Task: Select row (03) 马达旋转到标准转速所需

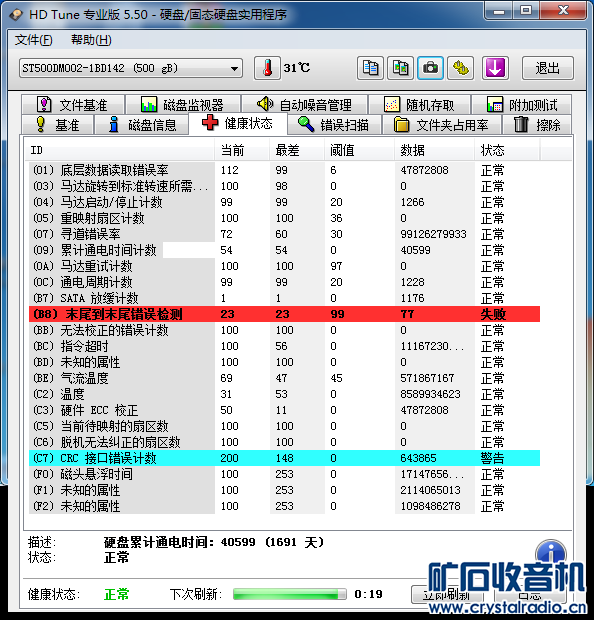Action: 284,186
